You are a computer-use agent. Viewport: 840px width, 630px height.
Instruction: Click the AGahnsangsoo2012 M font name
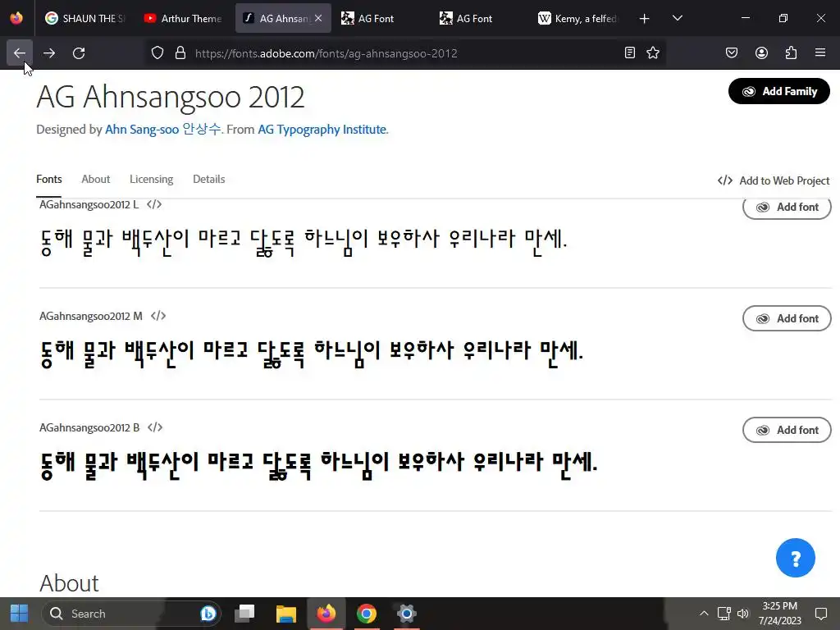(x=90, y=316)
